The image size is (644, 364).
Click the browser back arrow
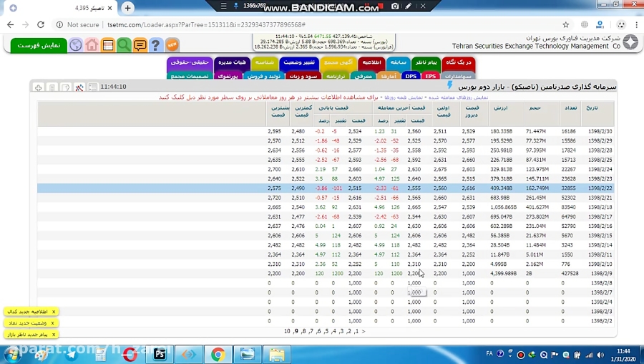10,24
